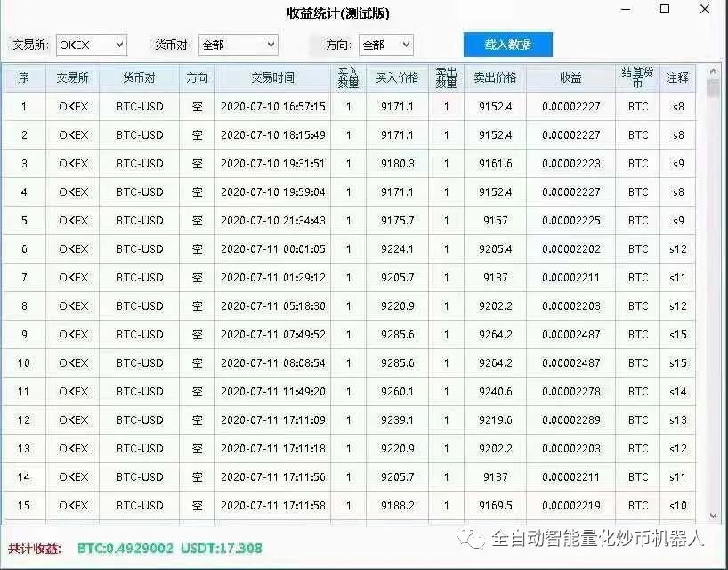Sort by the 收益 profit column header

tap(570, 77)
